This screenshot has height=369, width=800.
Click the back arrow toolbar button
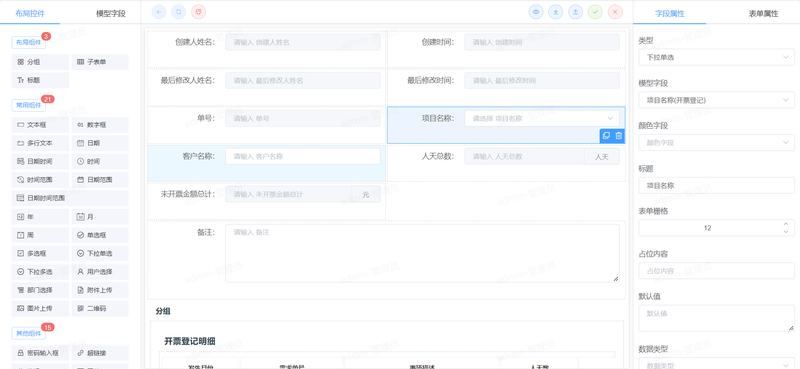[x=159, y=12]
